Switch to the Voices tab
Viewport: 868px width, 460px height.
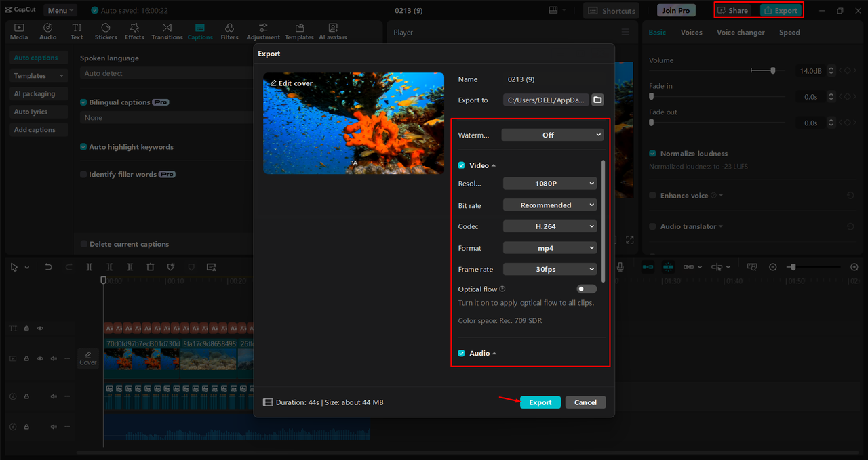point(691,32)
